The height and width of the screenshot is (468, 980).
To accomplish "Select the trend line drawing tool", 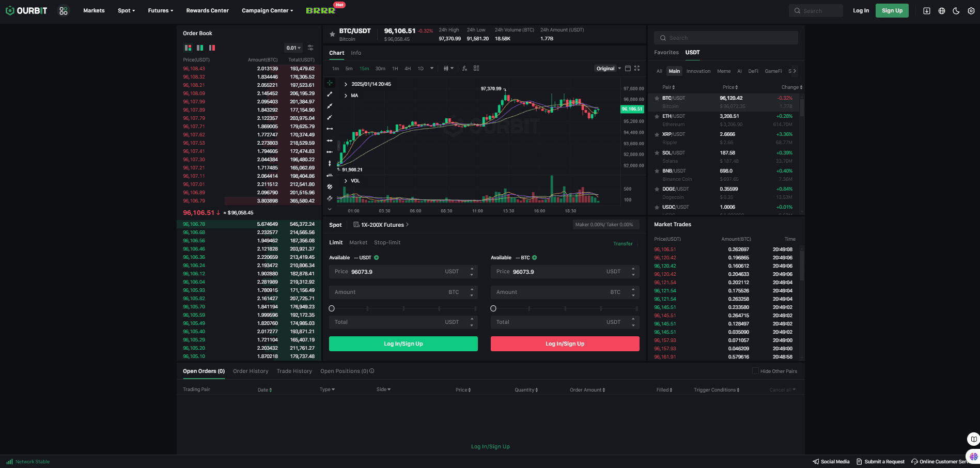I will click(330, 95).
